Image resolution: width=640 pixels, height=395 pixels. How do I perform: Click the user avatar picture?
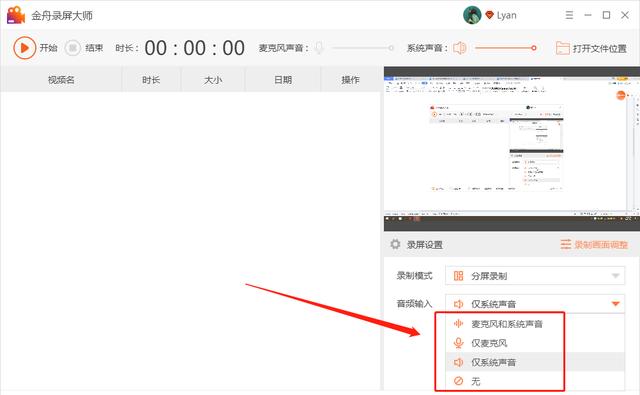[472, 15]
